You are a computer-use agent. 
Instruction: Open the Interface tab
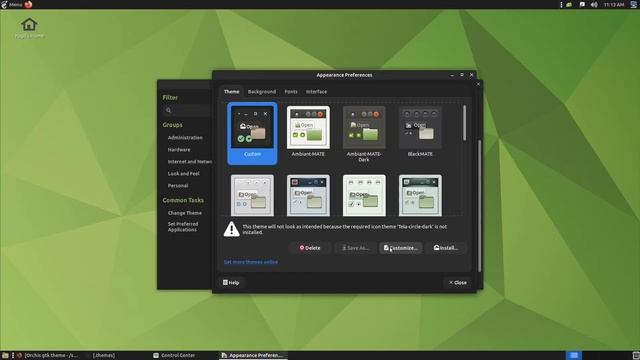tap(316, 91)
